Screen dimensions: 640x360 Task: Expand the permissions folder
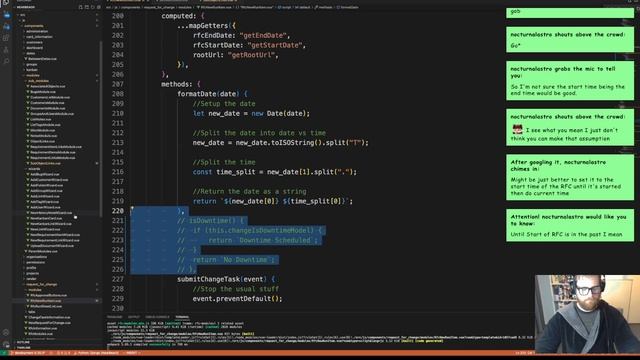[x=35, y=262]
